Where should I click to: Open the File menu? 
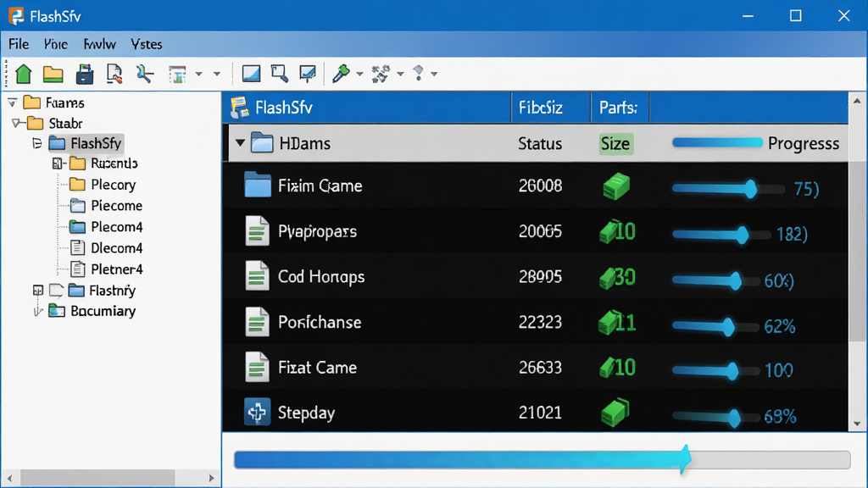point(19,44)
